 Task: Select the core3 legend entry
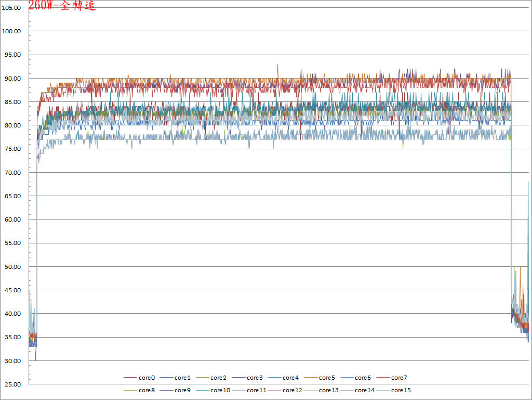coord(247,378)
